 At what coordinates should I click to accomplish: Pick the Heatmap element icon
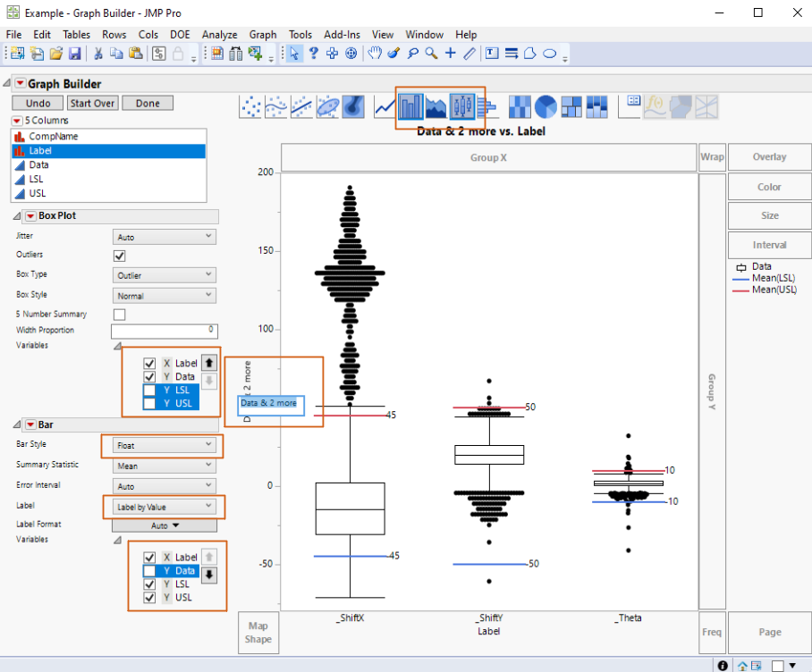tap(520, 107)
